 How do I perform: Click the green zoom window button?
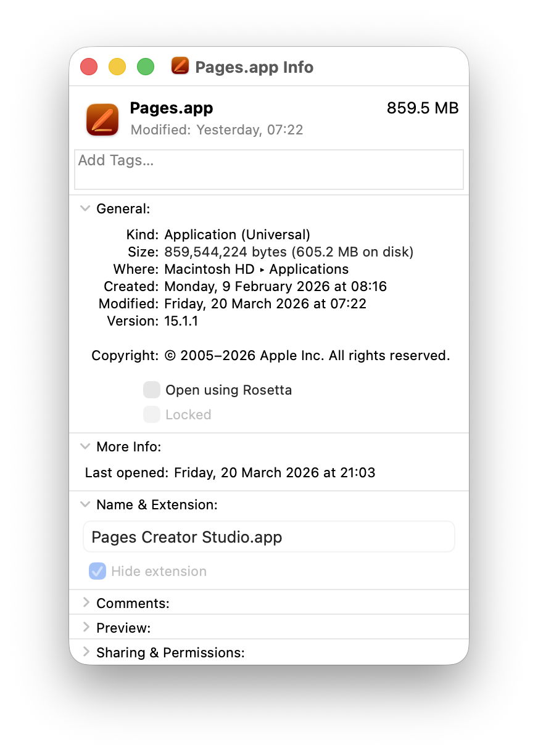pos(146,67)
